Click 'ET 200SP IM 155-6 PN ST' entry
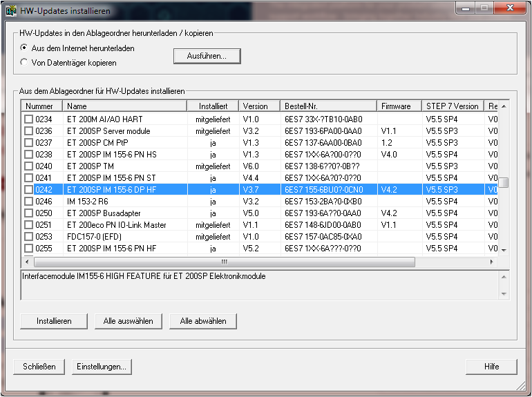This screenshot has width=532, height=397. [111, 178]
